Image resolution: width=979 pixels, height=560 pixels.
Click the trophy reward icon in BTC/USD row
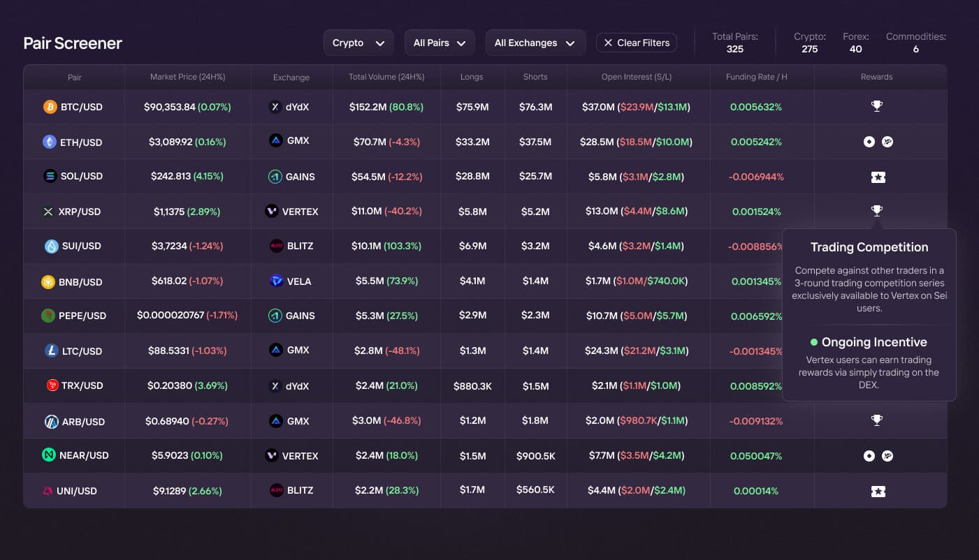[x=877, y=106]
